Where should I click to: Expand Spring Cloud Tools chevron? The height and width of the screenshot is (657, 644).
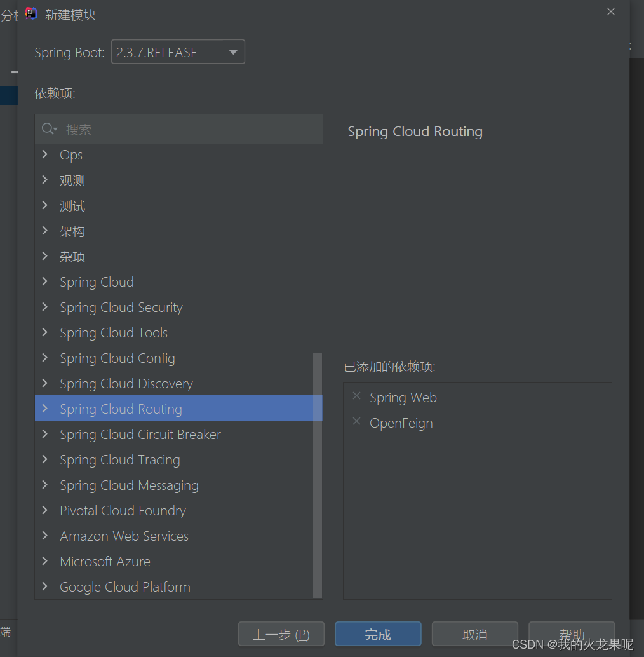point(45,332)
